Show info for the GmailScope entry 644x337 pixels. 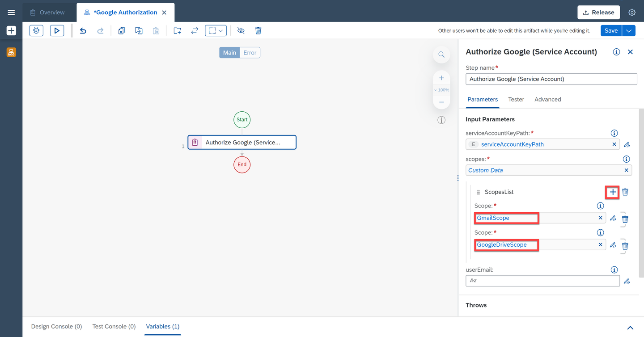[601, 206]
